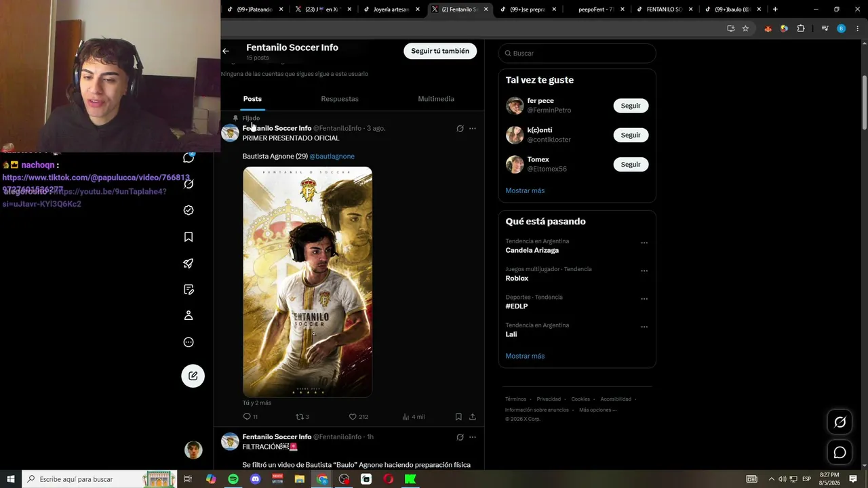Image resolution: width=868 pixels, height=488 pixels.
Task: Open the X messages icon in sidebar
Action: tap(189, 158)
